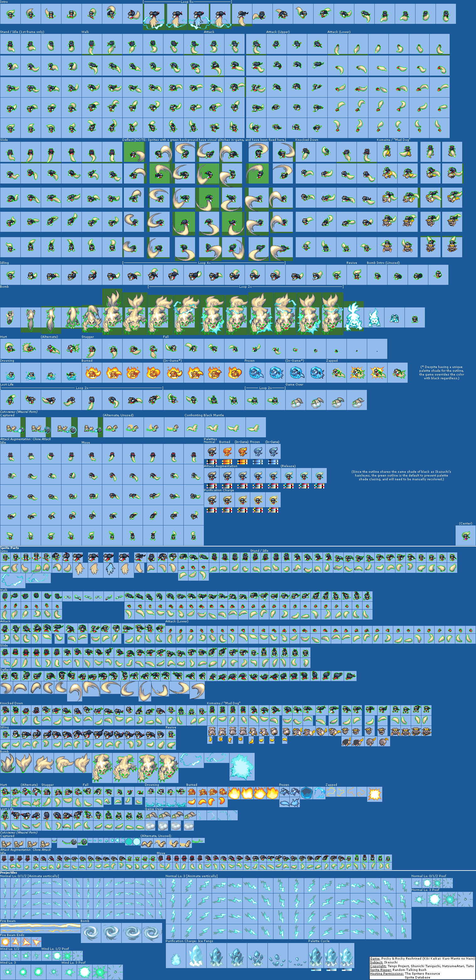Click the 'Copyright: Tengo Project' credit line

422,966
